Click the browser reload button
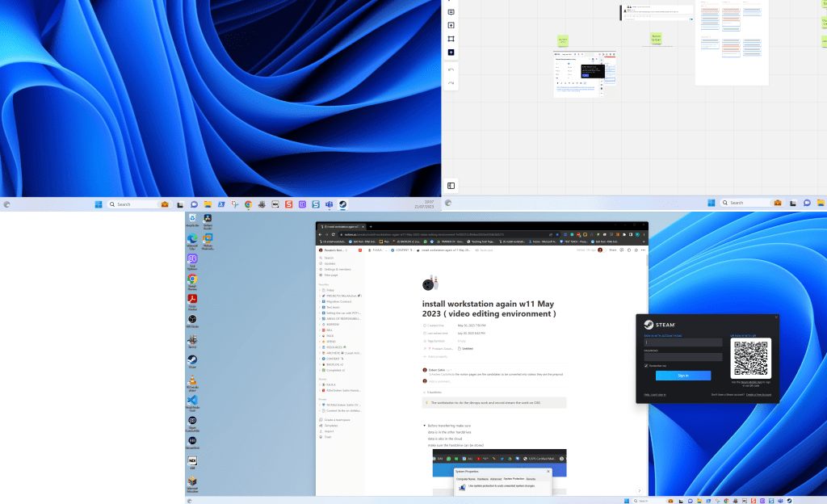 tap(334, 234)
